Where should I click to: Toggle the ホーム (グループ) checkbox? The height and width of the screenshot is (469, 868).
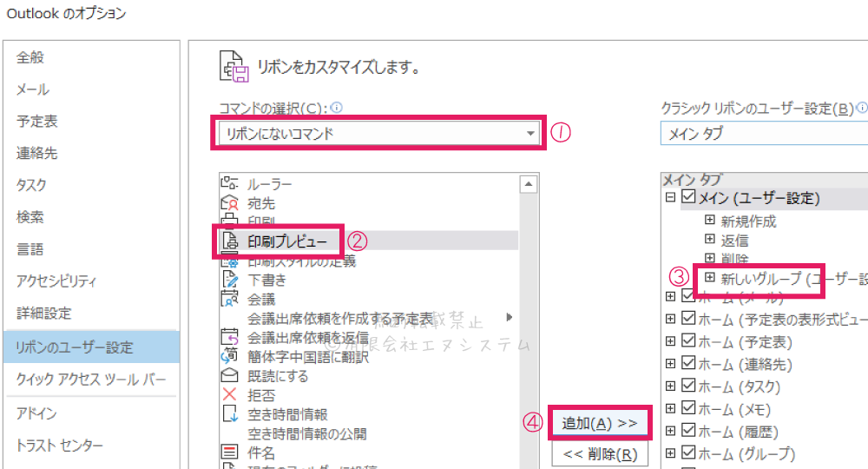tap(688, 452)
